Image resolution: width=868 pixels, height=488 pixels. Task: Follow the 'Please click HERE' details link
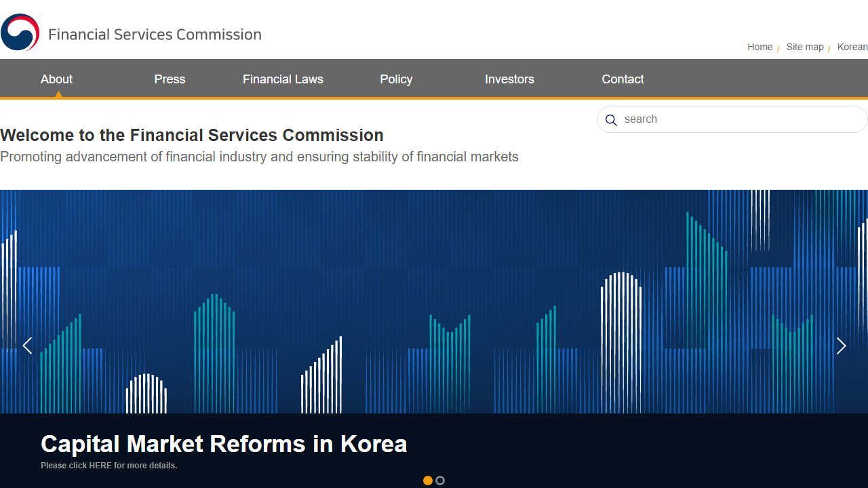click(108, 466)
